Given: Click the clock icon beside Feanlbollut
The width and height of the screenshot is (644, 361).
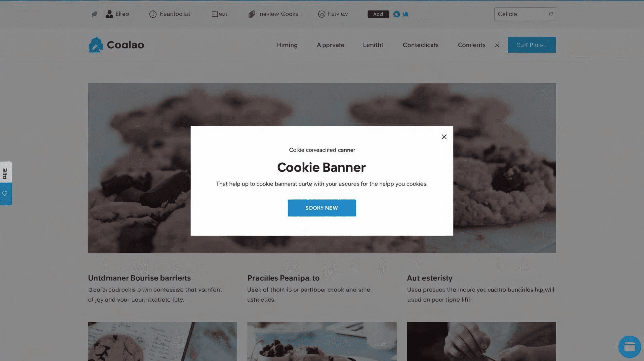Looking at the screenshot, I should tap(153, 14).
